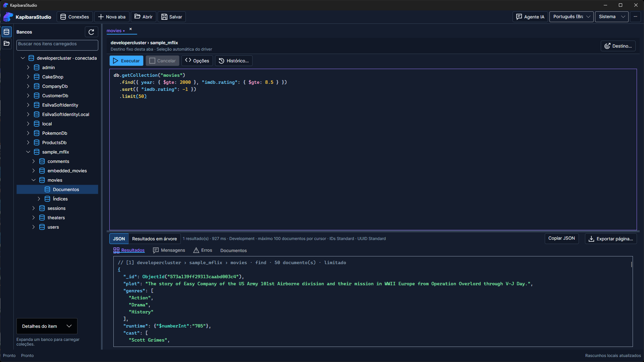Viewport: 644px width, 362px height.
Task: Switch to JSON results view
Action: click(119, 239)
